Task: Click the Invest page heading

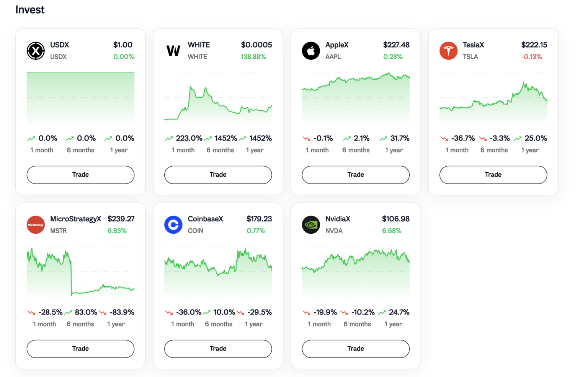Action: 29,10
